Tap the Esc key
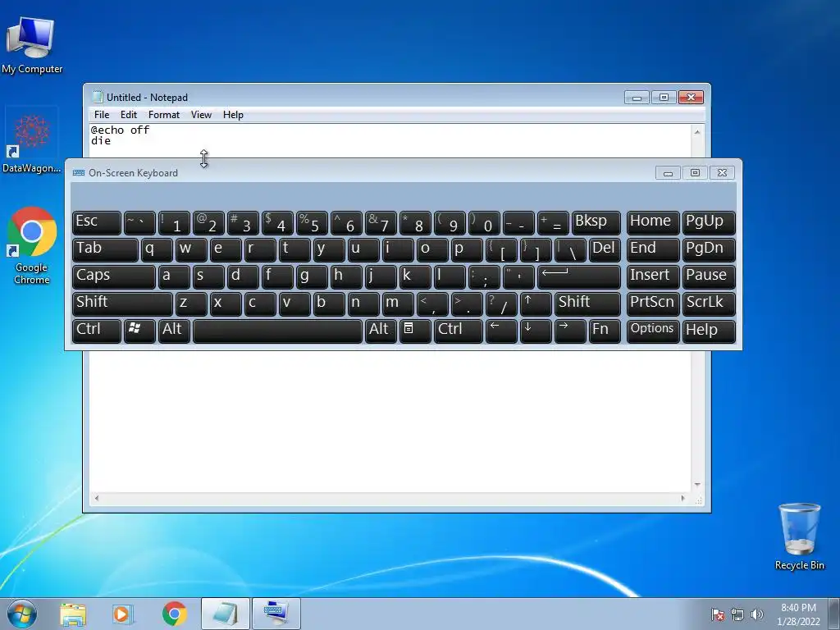Screen dimensions: 840x630 (x=97, y=223)
